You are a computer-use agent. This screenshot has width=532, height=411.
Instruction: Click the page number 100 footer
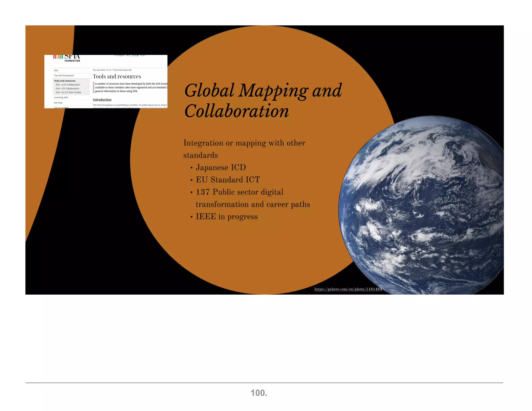tap(259, 393)
